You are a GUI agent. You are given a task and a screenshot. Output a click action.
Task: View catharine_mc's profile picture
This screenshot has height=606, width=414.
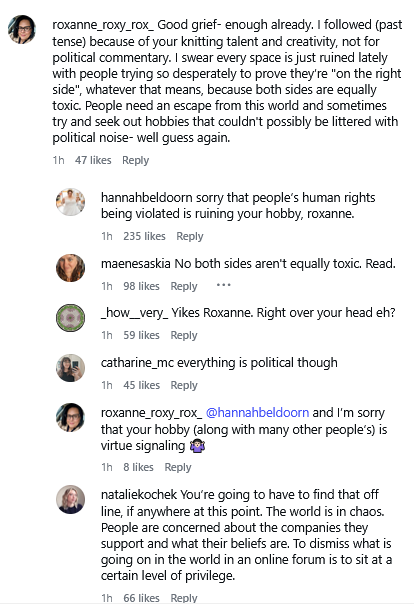[x=70, y=368]
